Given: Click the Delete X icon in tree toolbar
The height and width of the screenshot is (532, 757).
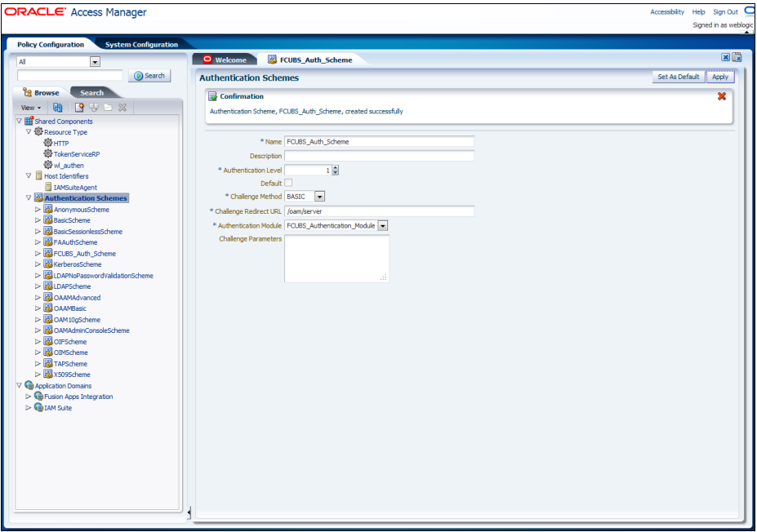Looking at the screenshot, I should [122, 108].
